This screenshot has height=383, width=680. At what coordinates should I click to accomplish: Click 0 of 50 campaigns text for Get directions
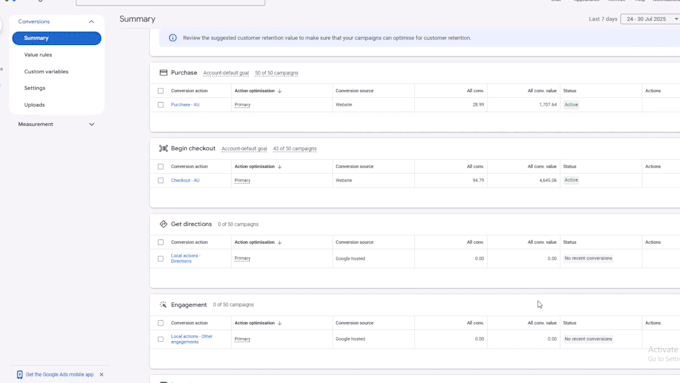[238, 225]
